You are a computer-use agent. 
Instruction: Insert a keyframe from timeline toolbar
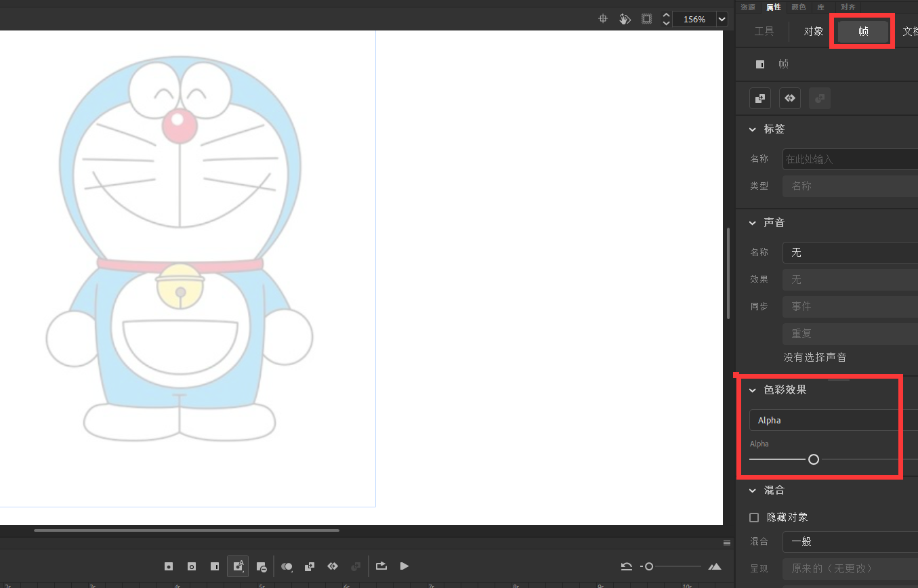[x=169, y=566]
